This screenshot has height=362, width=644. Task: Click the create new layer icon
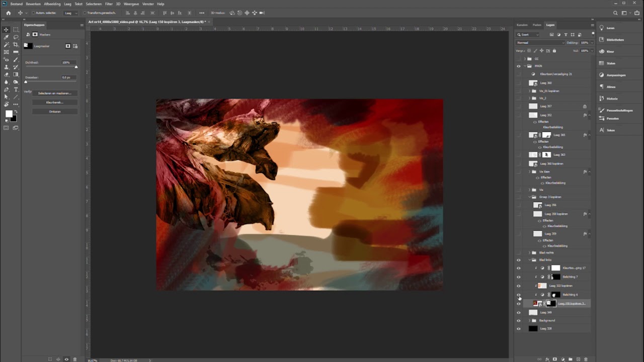578,359
